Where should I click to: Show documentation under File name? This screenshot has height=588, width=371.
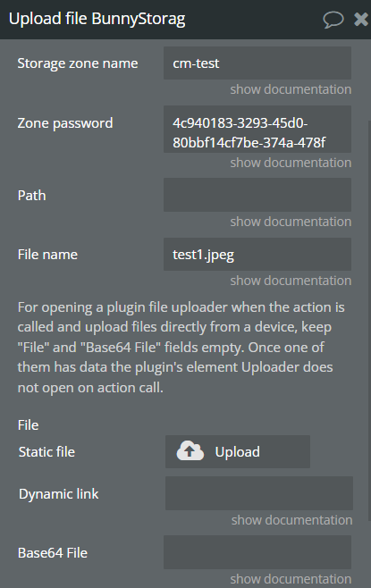tap(291, 281)
